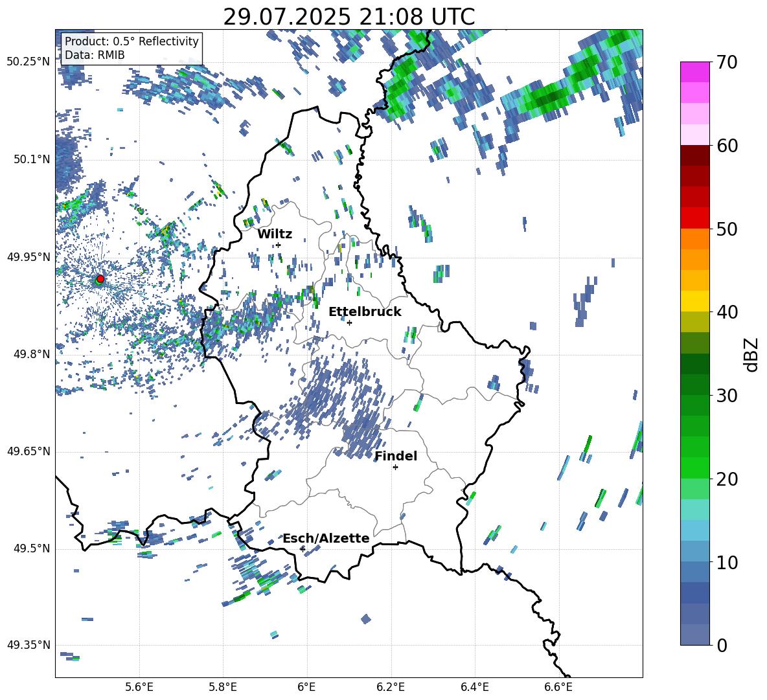This screenshot has height=700, width=767.
Task: Click the Ettelbruck station cross marker
Action: [349, 322]
